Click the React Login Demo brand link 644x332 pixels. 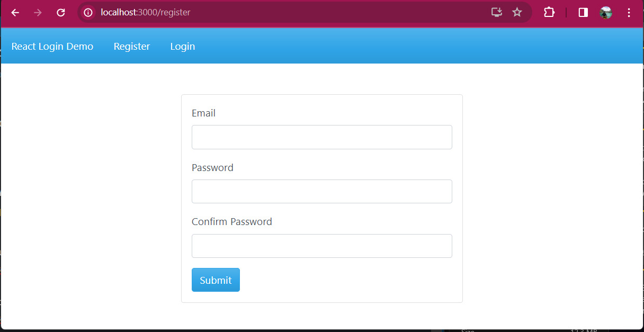(52, 46)
